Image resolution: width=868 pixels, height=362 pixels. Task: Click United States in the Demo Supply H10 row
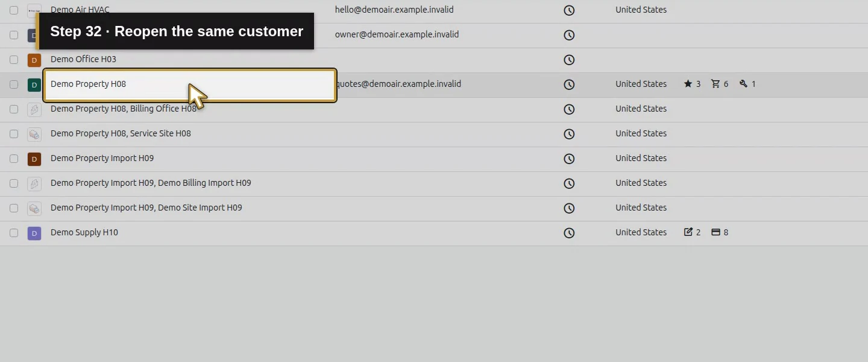[641, 232]
